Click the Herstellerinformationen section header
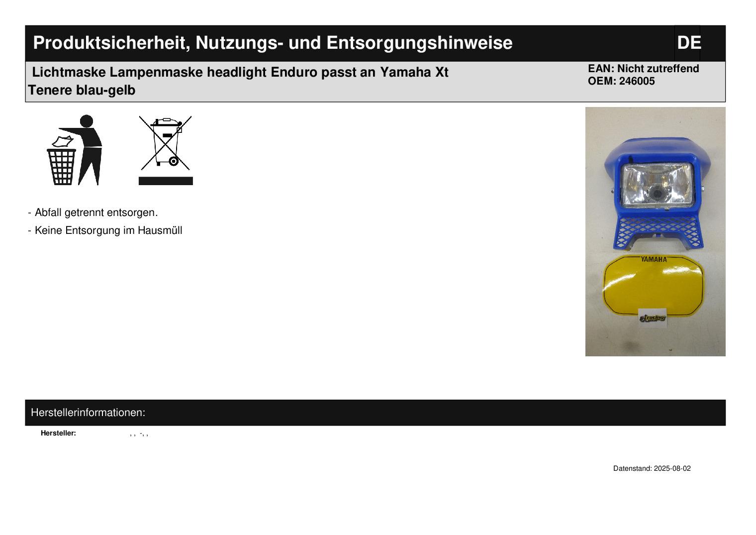756x535 pixels. (x=88, y=413)
